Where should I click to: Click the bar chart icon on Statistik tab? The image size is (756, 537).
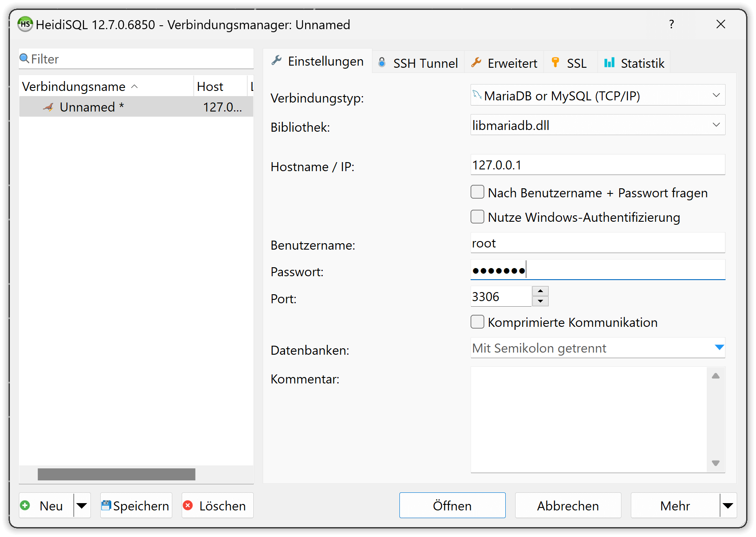click(x=609, y=63)
